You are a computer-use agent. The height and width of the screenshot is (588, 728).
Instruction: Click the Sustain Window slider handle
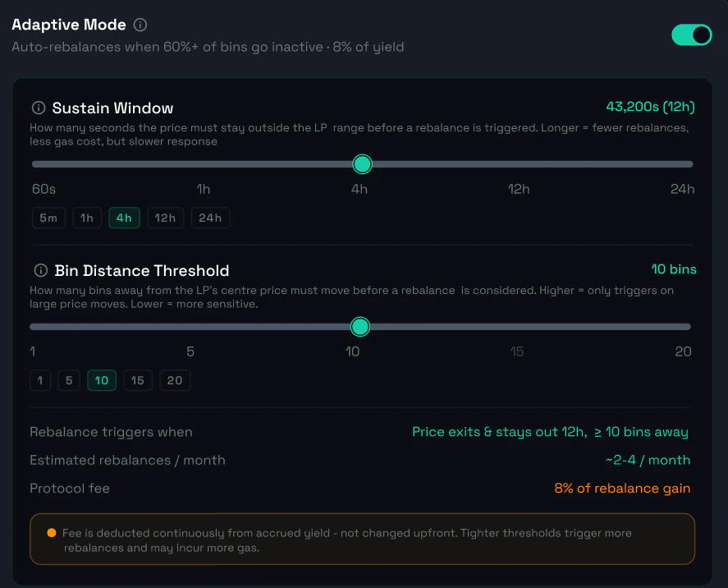coord(362,163)
